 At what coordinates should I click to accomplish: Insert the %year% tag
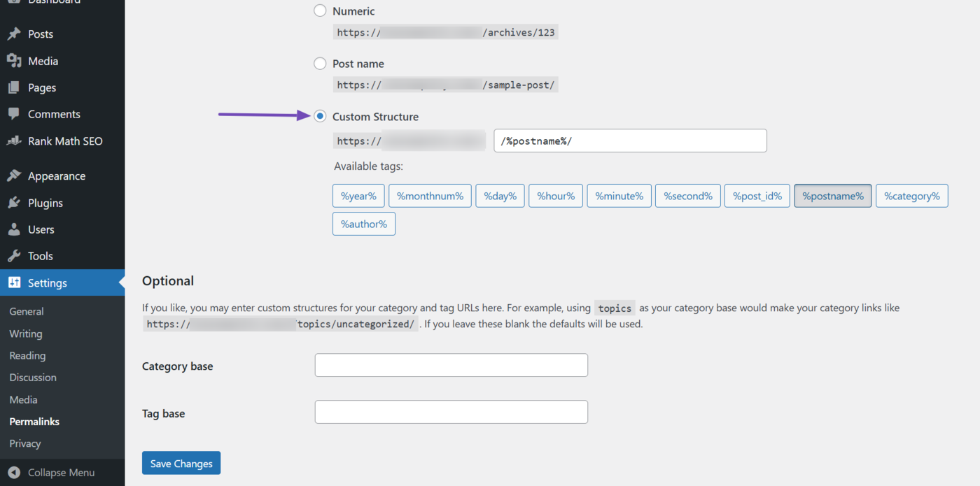pos(358,196)
